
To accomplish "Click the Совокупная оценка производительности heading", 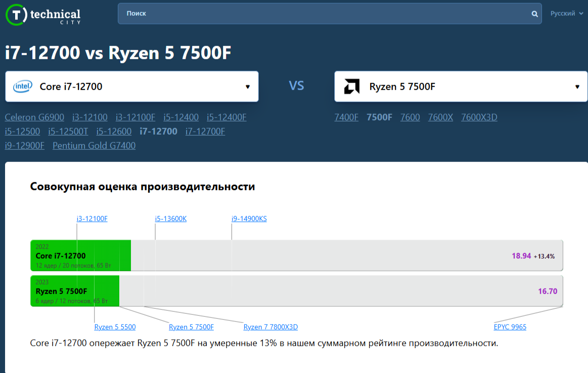I will (x=143, y=186).
